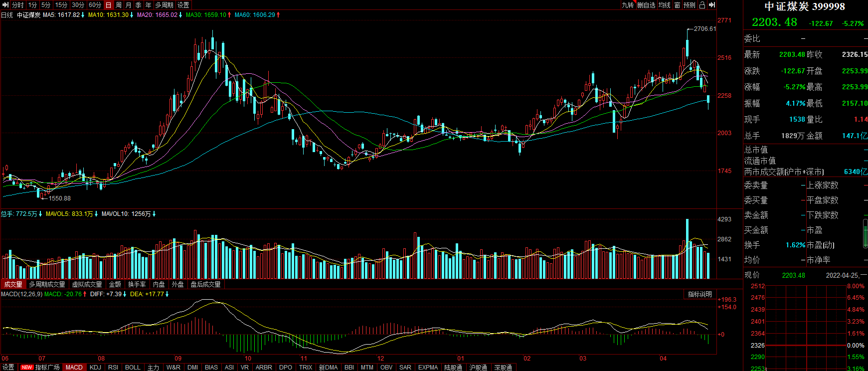This screenshot has width=868, height=371.
Task: Select the BOLL indicator tab
Action: (x=133, y=367)
